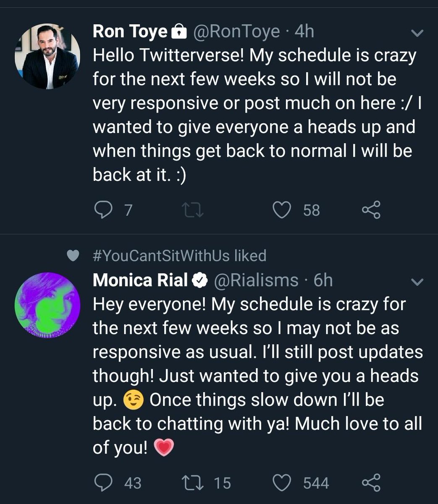Image resolution: width=438 pixels, height=504 pixels.
Task: Click the #YouCantSitWithUs liked label
Action: coord(179,255)
